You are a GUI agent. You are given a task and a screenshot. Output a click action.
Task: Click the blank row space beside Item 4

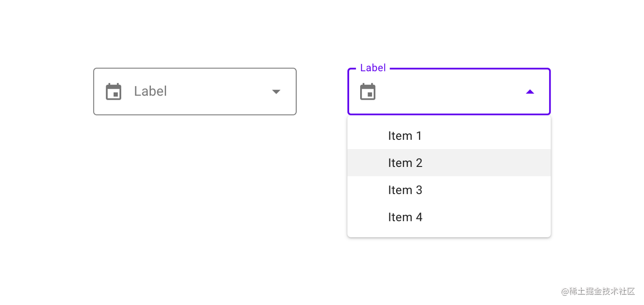pyautogui.click(x=488, y=217)
